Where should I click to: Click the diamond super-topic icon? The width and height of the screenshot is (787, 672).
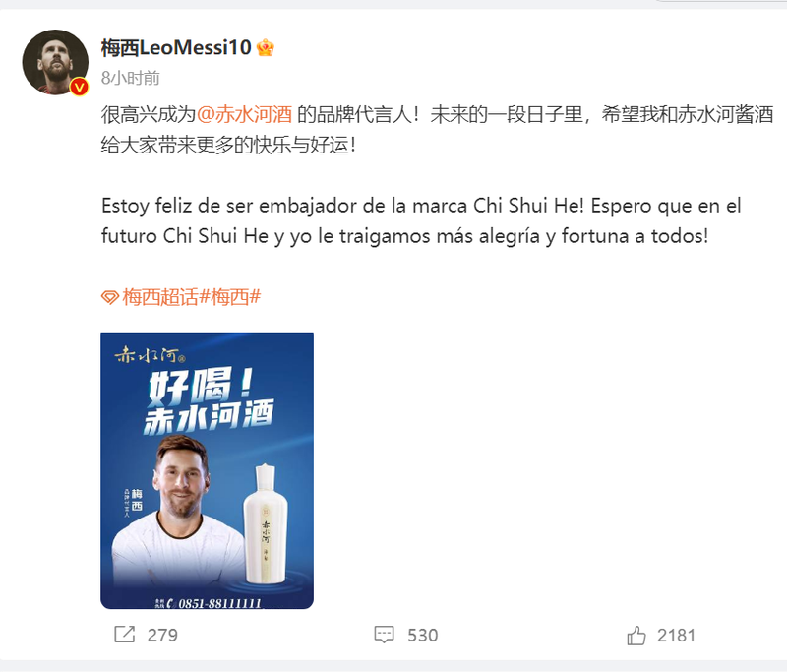pyautogui.click(x=109, y=297)
